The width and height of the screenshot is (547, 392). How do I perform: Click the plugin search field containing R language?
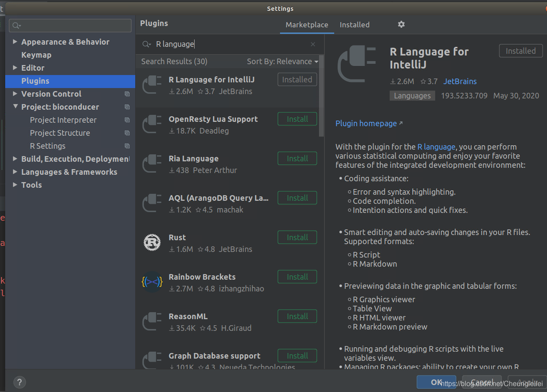pyautogui.click(x=230, y=44)
